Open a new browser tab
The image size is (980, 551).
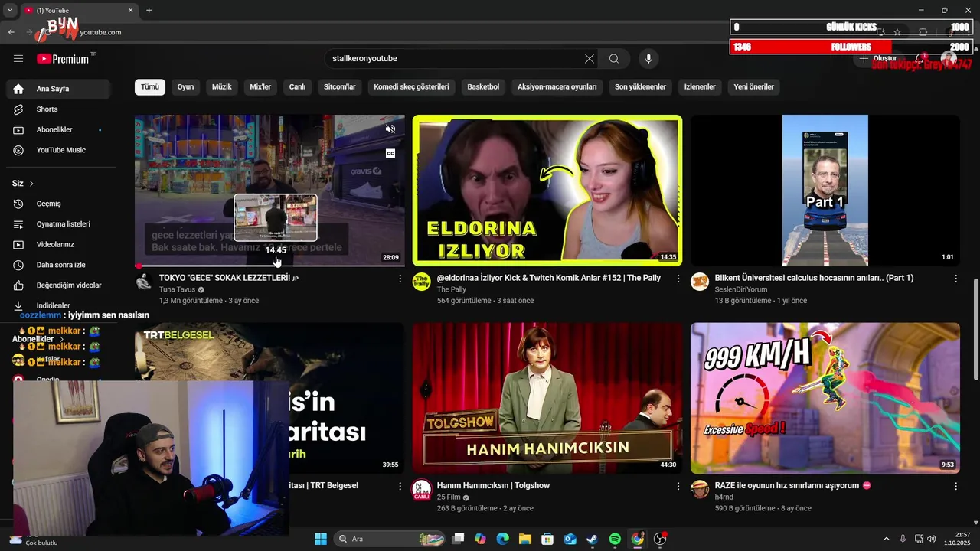149,10
